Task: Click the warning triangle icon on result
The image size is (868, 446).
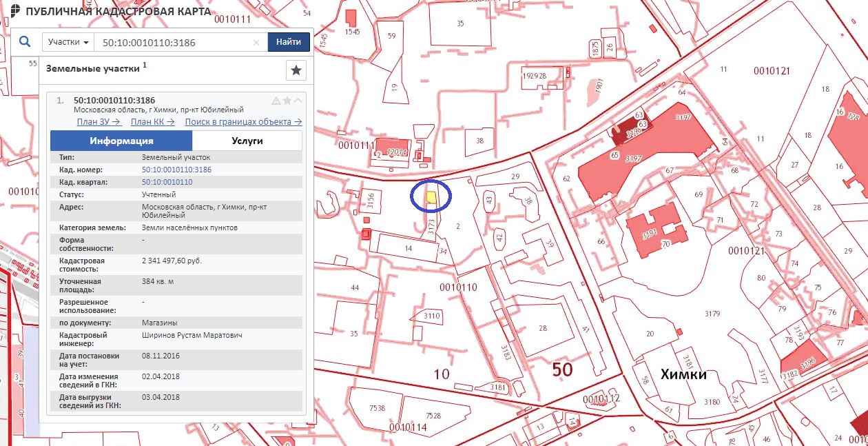Action: click(x=276, y=101)
